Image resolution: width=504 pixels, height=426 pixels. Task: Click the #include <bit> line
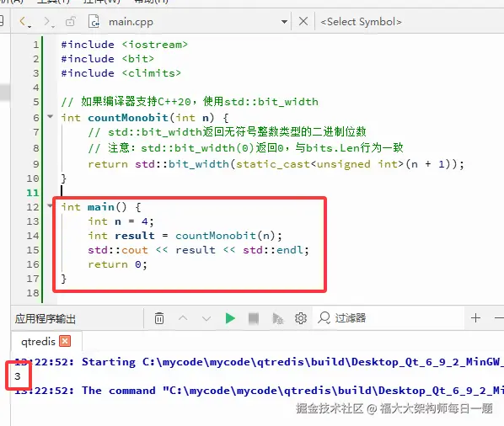coord(108,59)
